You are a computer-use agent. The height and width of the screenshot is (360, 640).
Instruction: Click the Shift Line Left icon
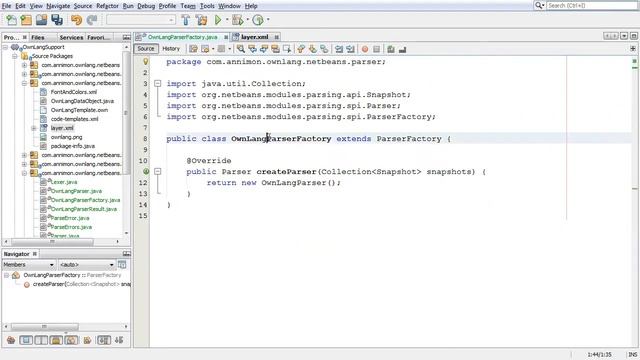click(339, 49)
